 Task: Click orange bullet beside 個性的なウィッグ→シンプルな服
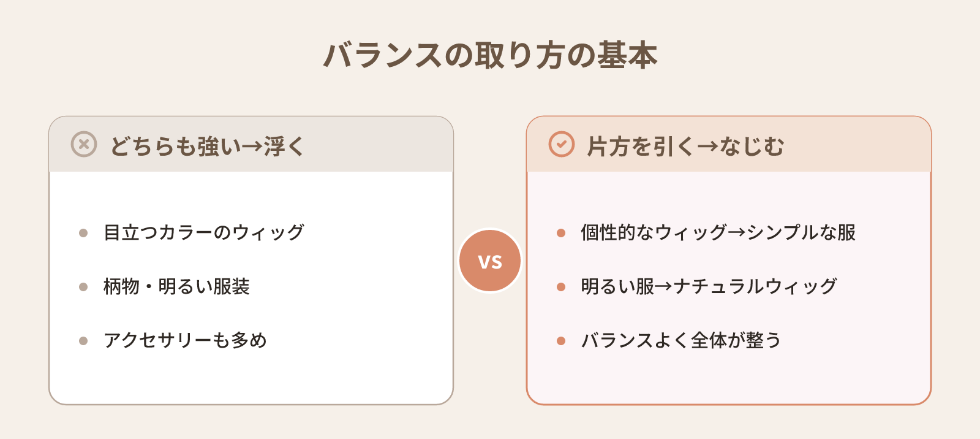pos(561,233)
